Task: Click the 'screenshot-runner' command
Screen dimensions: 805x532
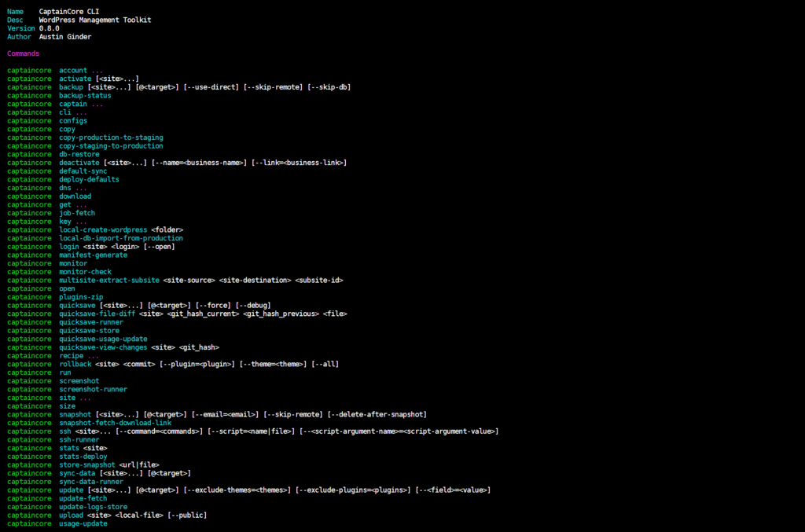Action: (x=93, y=390)
